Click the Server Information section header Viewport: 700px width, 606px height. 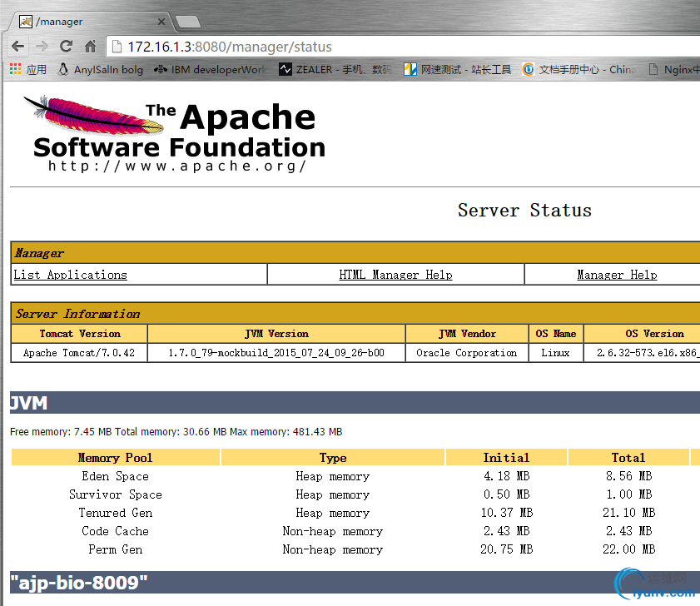355,314
